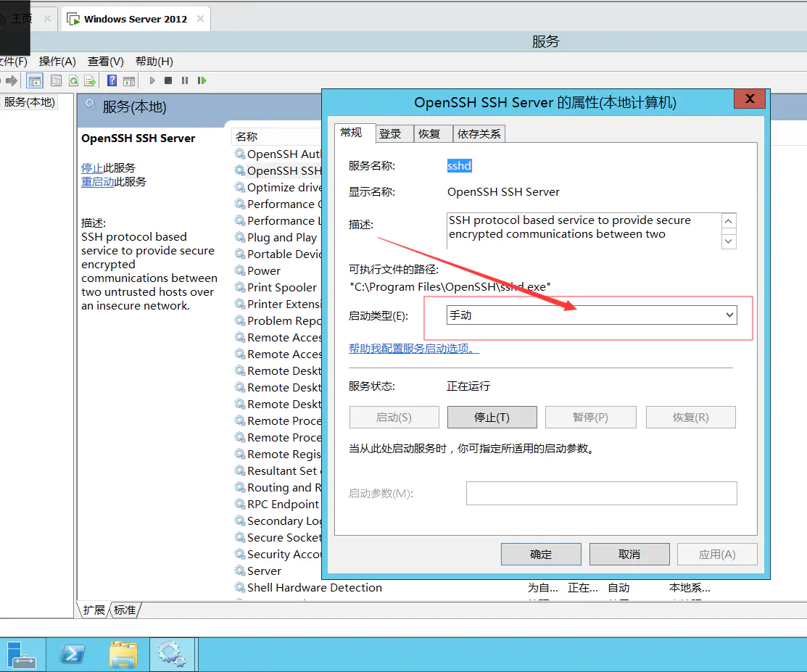Click the Services gears taskbar icon
The height and width of the screenshot is (672, 807).
172,654
